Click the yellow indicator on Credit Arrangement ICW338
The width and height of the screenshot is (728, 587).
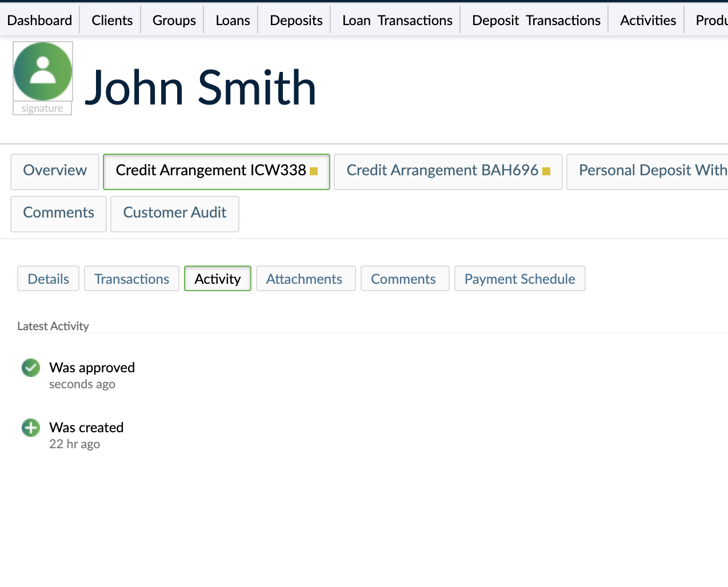(314, 170)
